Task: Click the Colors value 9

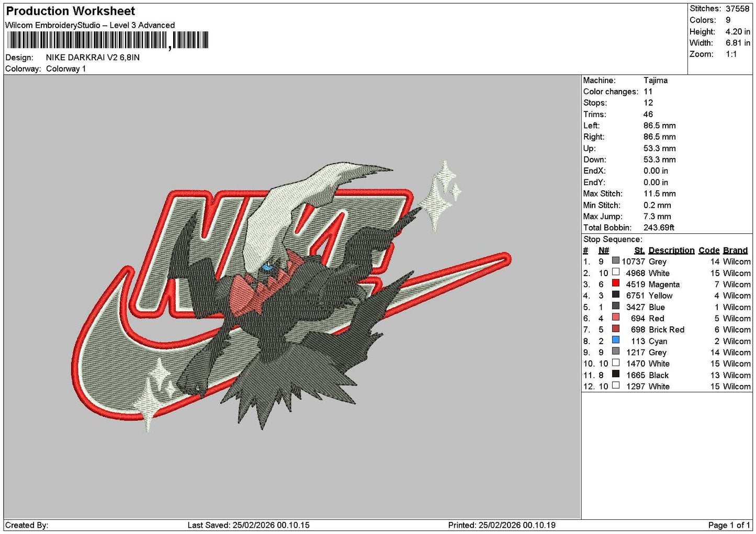Action: coord(728,20)
